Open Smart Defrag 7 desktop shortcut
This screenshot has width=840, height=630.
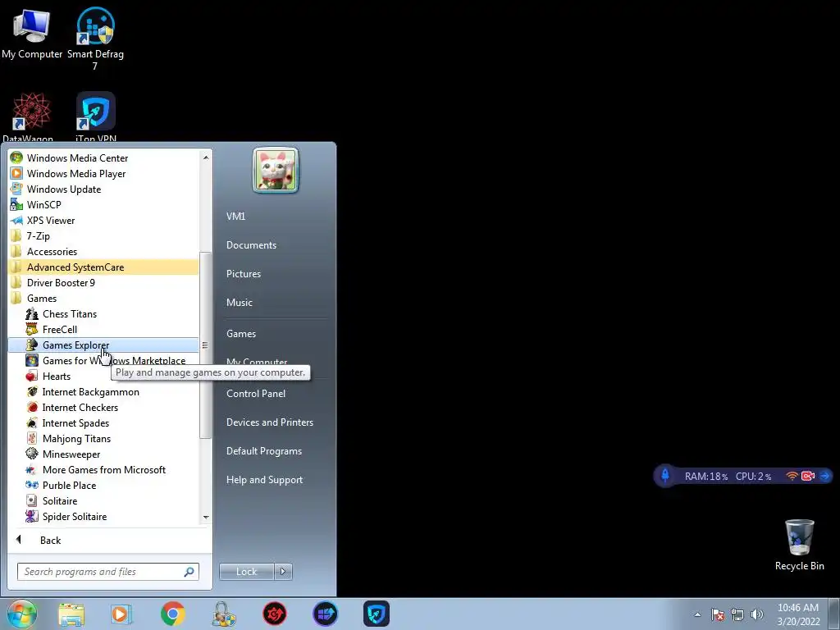tap(95, 38)
